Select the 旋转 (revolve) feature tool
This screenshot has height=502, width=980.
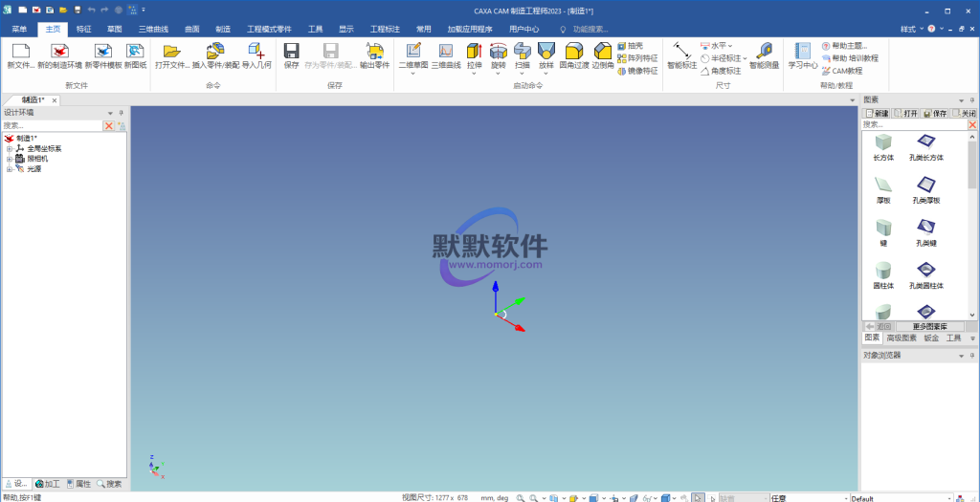498,52
